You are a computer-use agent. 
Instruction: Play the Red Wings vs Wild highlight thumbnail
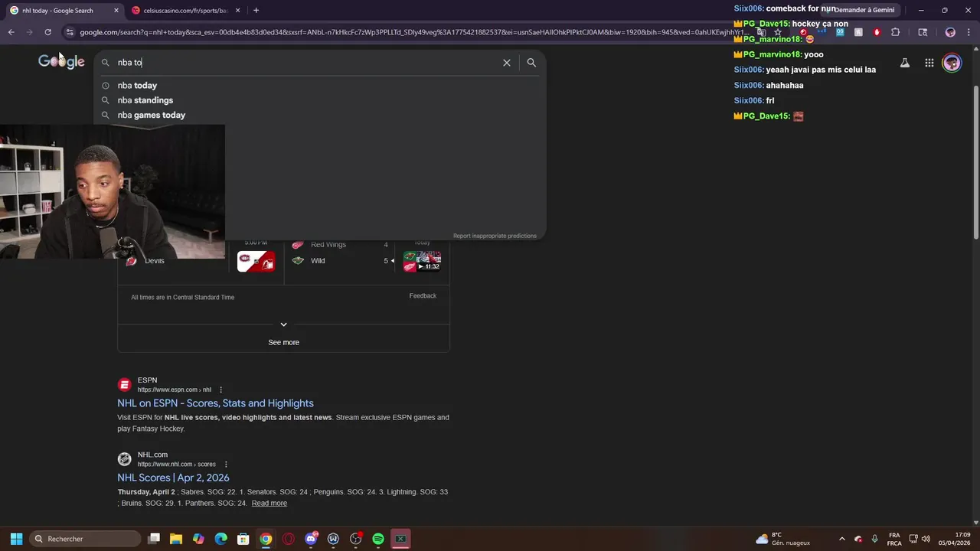tap(422, 261)
